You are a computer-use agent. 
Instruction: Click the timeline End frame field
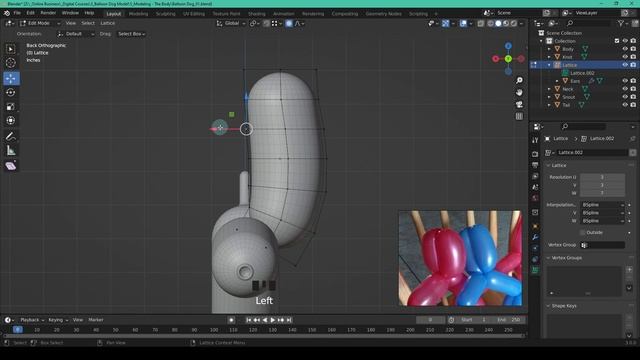tap(509, 320)
